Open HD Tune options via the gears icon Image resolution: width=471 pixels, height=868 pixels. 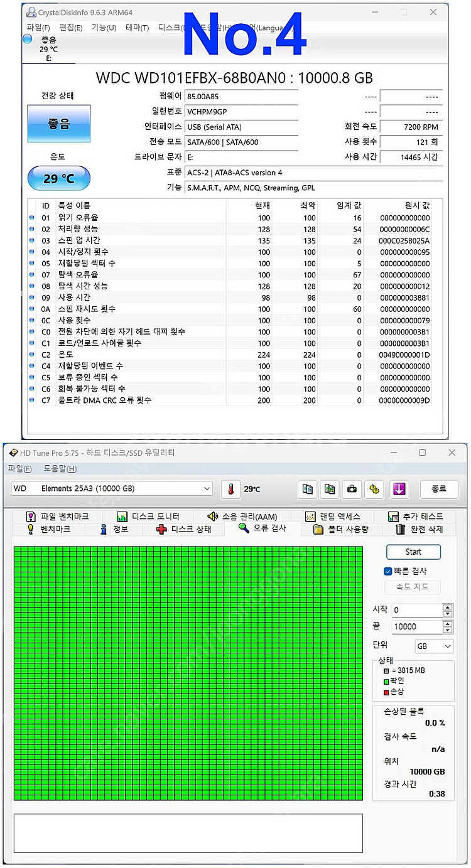click(x=375, y=489)
